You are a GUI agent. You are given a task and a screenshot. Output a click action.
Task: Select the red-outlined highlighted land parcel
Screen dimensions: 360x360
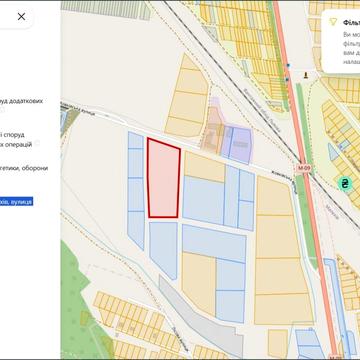163,179
